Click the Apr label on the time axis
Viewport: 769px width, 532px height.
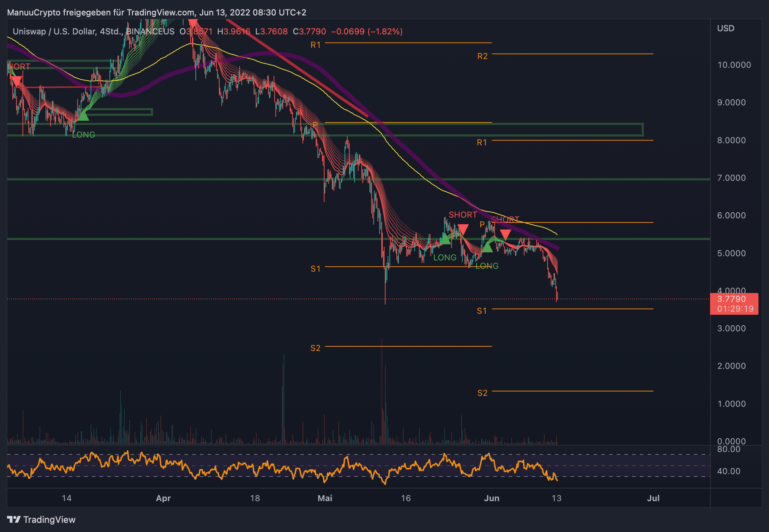[163, 498]
